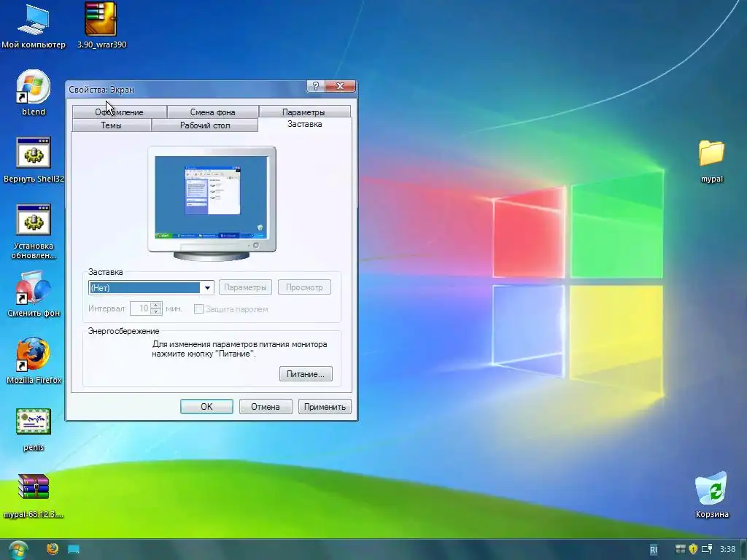Close the Свойства: Экран dialog
Image resolution: width=747 pixels, height=560 pixels.
pos(340,86)
